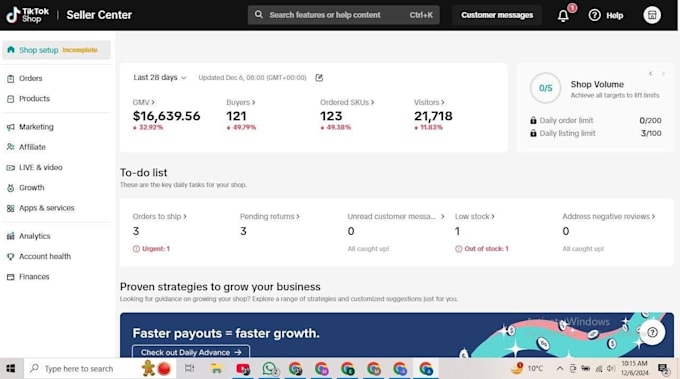This screenshot has height=379, width=680.
Task: Click the Apps & services grid icon
Action: point(10,208)
